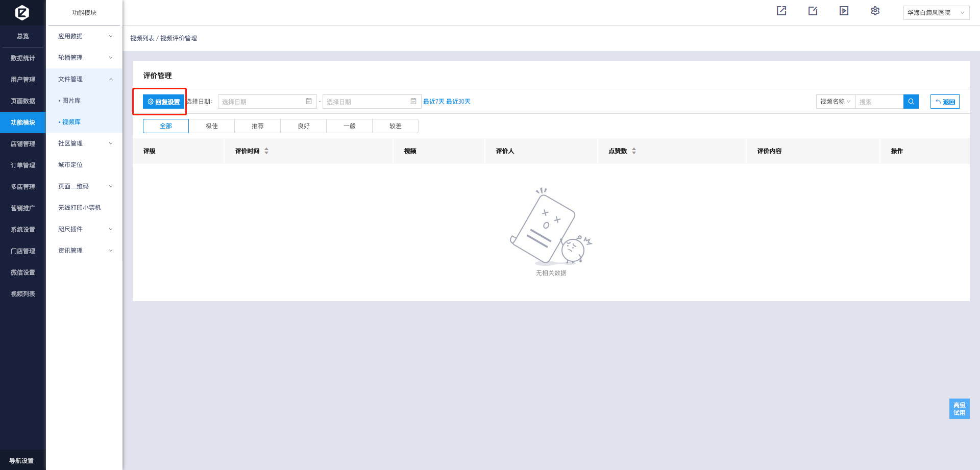The width and height of the screenshot is (980, 470).
Task: Click the app logo icon in sidebar
Action: pos(22,12)
